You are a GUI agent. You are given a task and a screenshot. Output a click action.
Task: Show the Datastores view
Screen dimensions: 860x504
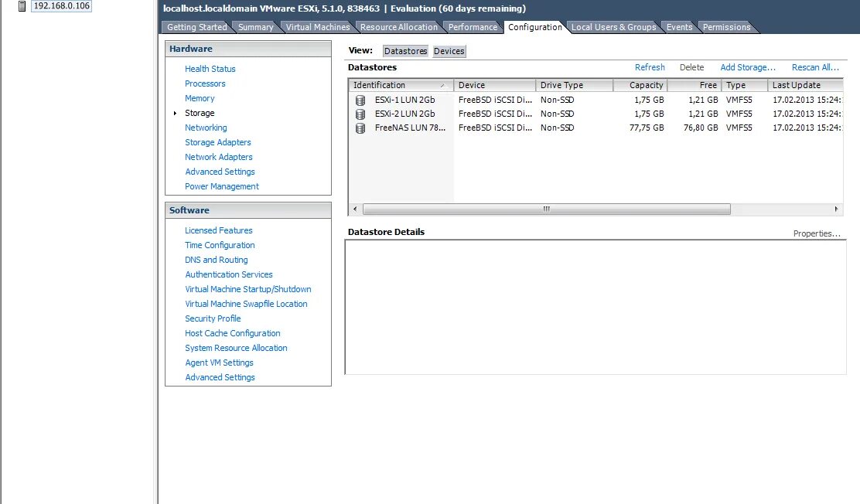pyautogui.click(x=405, y=51)
